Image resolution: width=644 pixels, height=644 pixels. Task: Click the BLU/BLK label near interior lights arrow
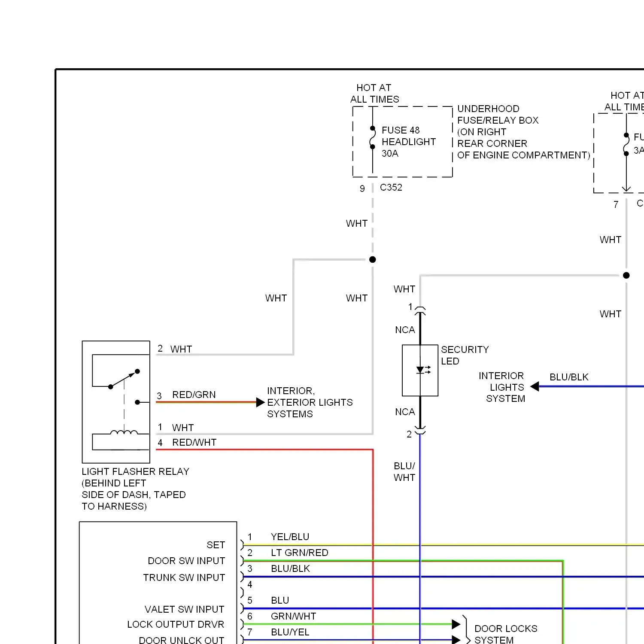point(569,377)
